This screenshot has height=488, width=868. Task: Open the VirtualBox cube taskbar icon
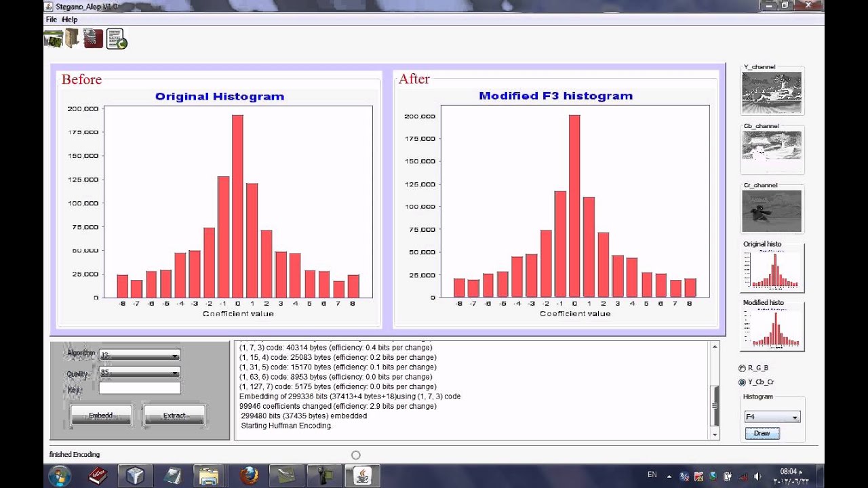(x=135, y=476)
